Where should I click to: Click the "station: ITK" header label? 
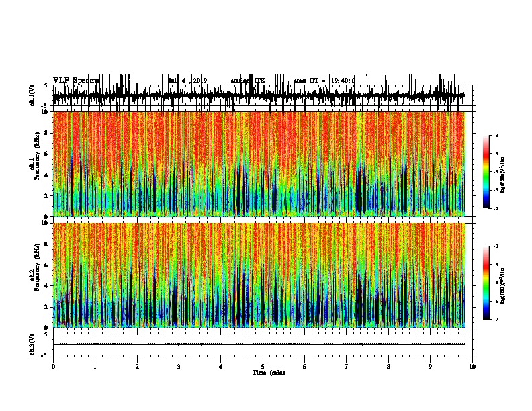click(248, 81)
